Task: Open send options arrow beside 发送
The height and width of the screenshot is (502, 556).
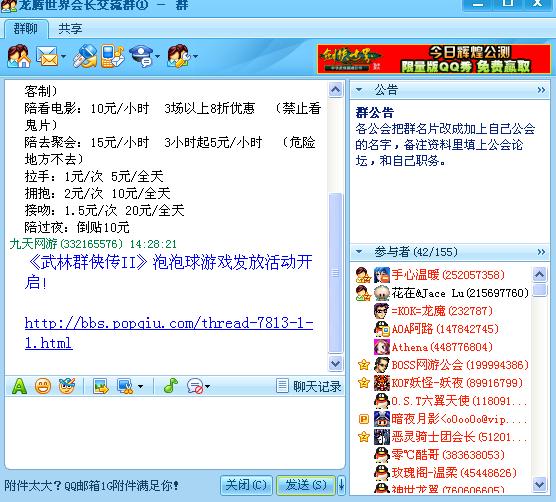Action: [341, 485]
